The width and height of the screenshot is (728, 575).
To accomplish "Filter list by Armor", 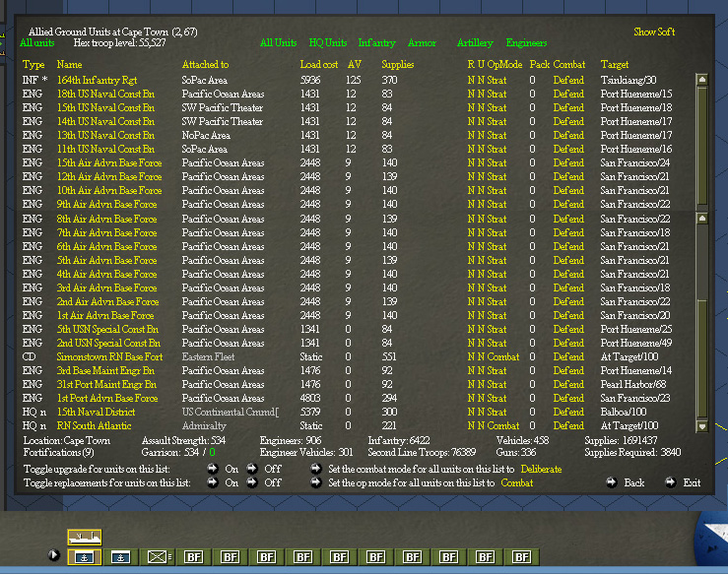I will coord(422,42).
